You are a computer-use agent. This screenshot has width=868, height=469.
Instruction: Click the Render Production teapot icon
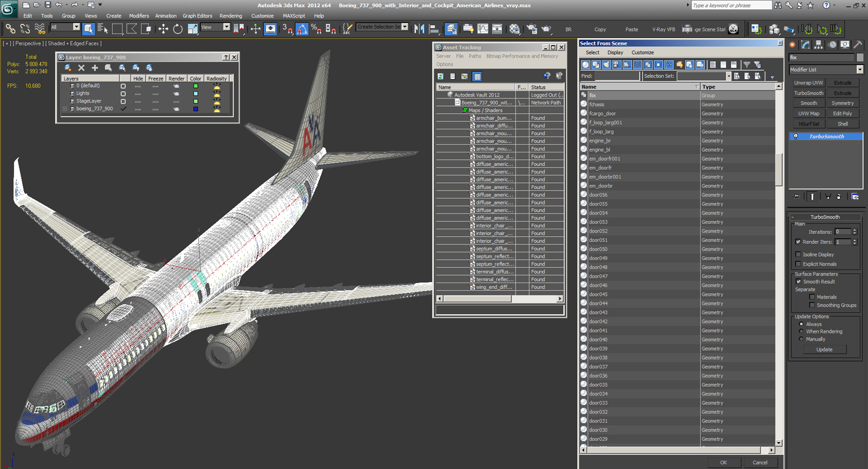click(546, 29)
